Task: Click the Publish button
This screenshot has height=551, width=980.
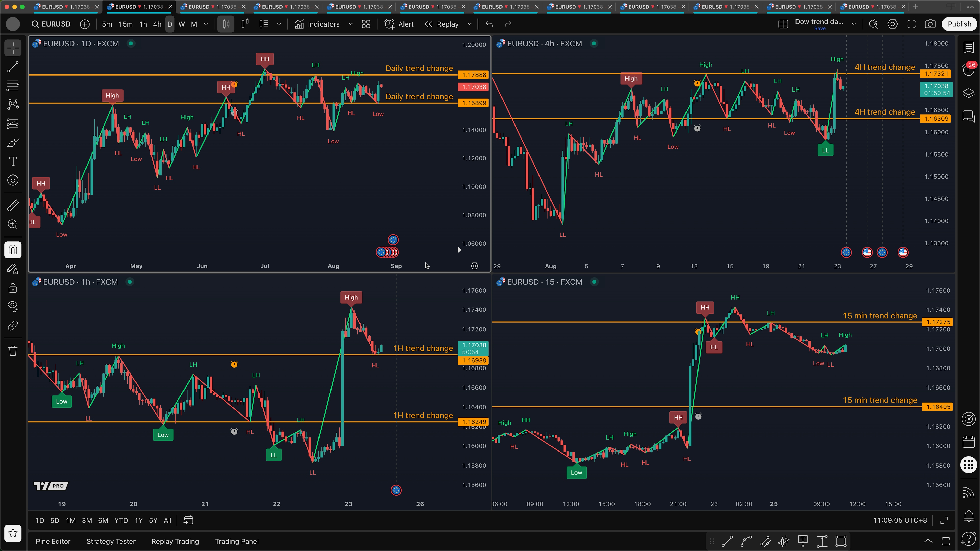Action: 959,24
